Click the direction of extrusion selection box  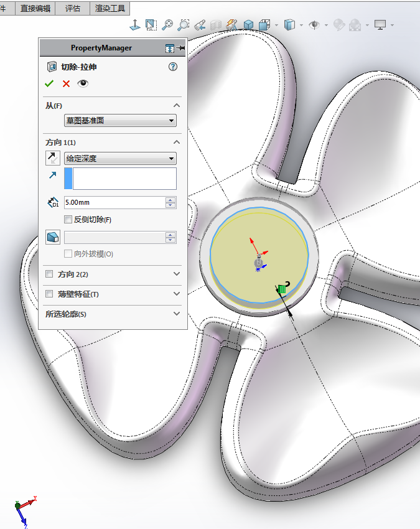point(121,179)
